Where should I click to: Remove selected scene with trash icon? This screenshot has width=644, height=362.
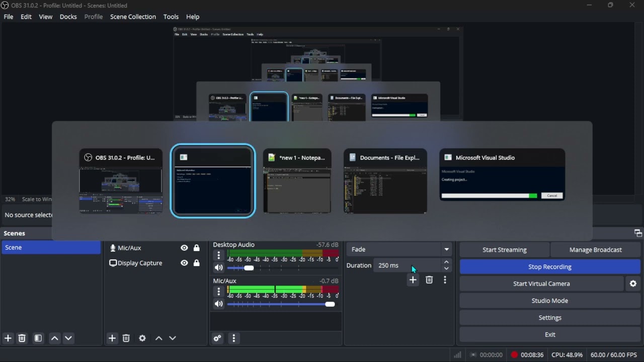tap(22, 338)
